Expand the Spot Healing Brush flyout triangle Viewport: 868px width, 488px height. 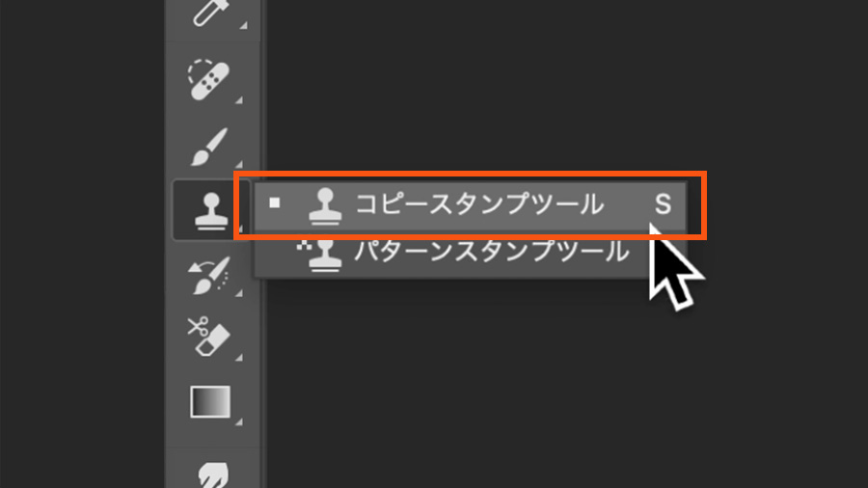(238, 100)
